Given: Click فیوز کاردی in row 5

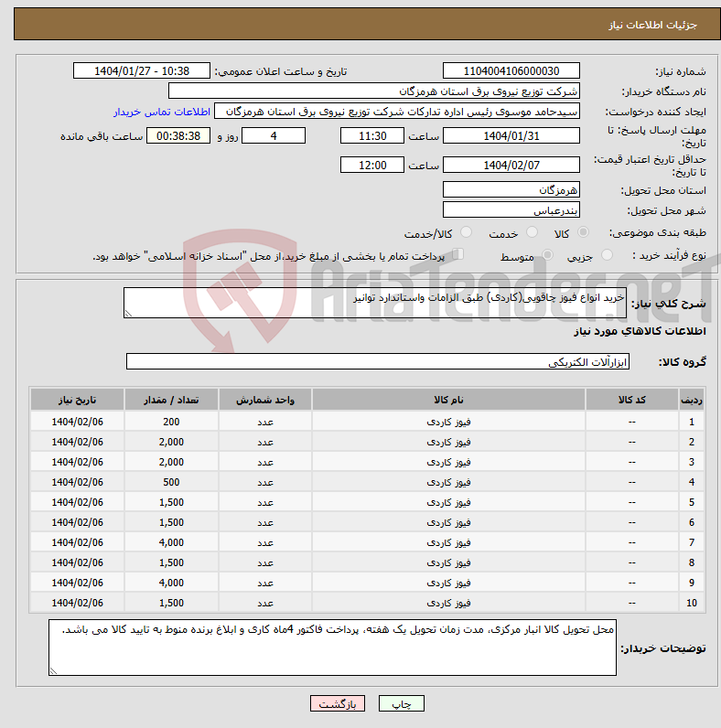Looking at the screenshot, I should click(x=448, y=502).
